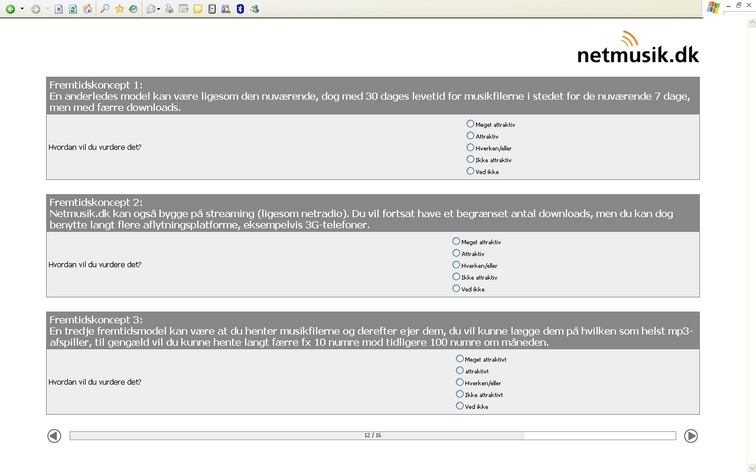The image size is (756, 472).
Task: Click the netmusik.dk logo
Action: (x=638, y=48)
